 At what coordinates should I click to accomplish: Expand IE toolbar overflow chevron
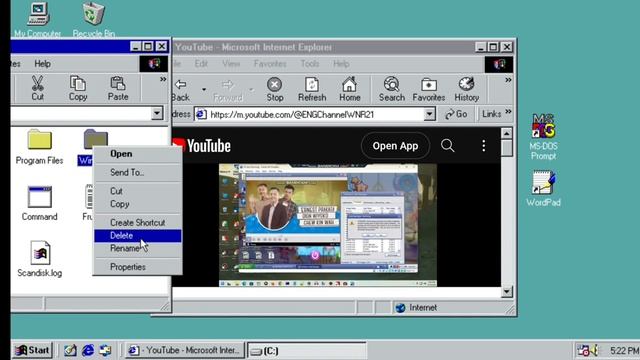508,80
